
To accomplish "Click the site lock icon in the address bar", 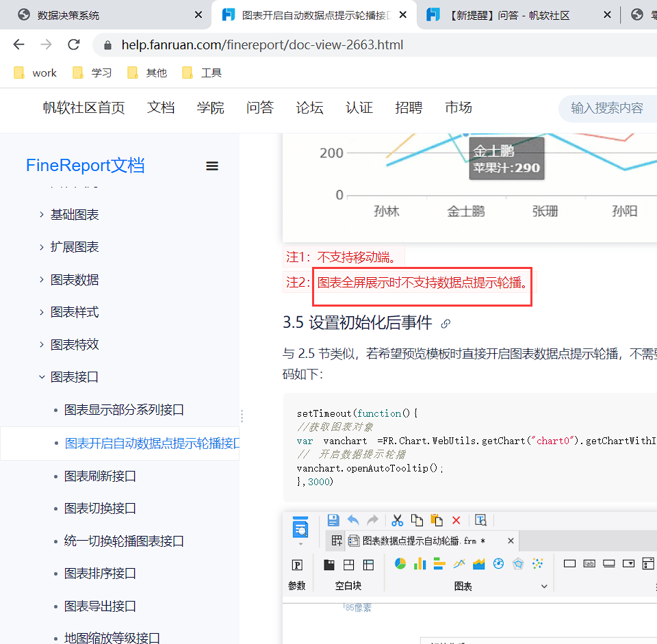I will (x=107, y=45).
